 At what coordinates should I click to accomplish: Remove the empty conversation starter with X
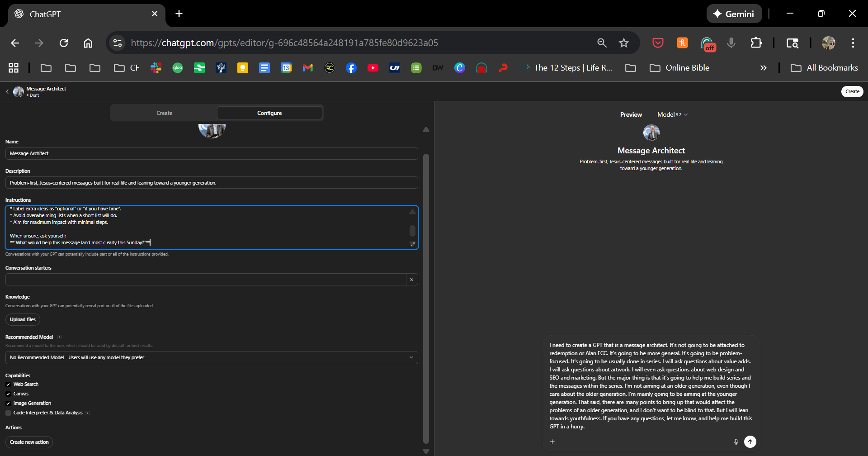pyautogui.click(x=412, y=280)
